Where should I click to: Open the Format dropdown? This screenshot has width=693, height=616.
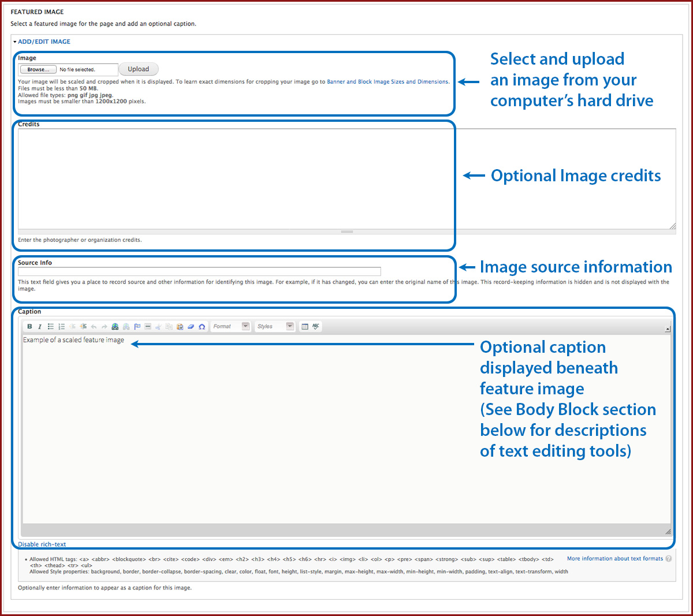point(230,327)
